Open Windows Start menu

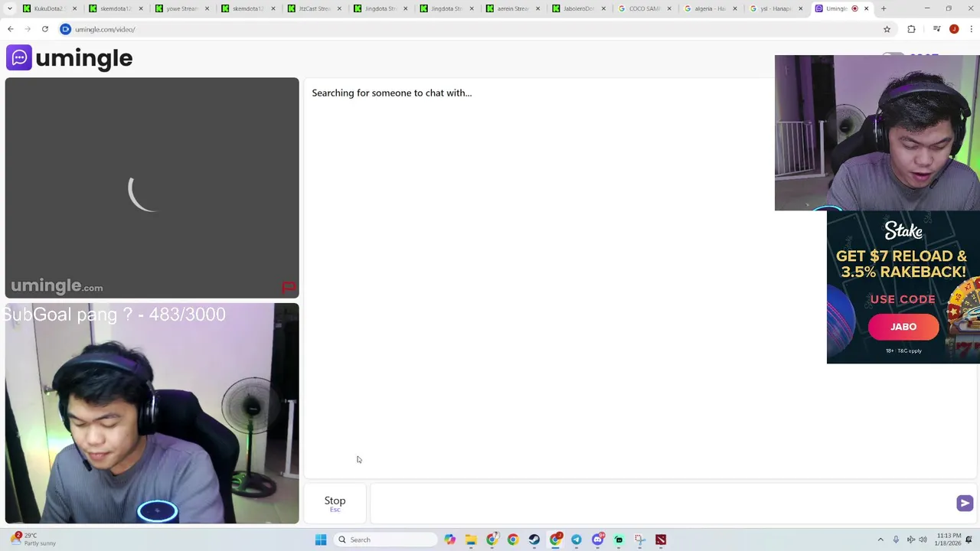pos(321,540)
